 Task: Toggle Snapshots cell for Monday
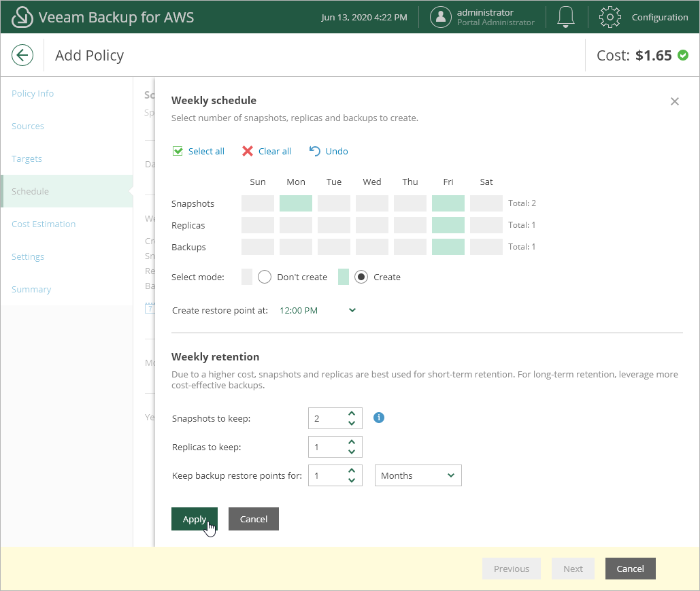point(296,203)
